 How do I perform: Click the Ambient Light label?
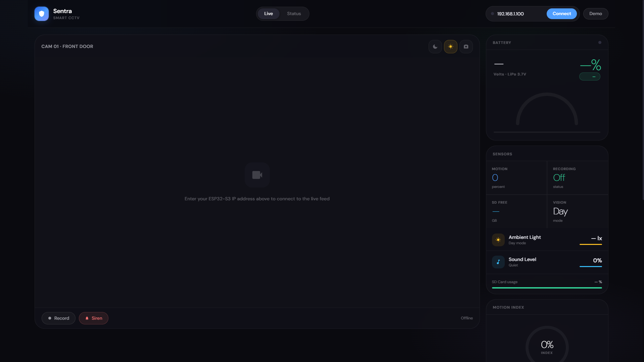coord(525,238)
